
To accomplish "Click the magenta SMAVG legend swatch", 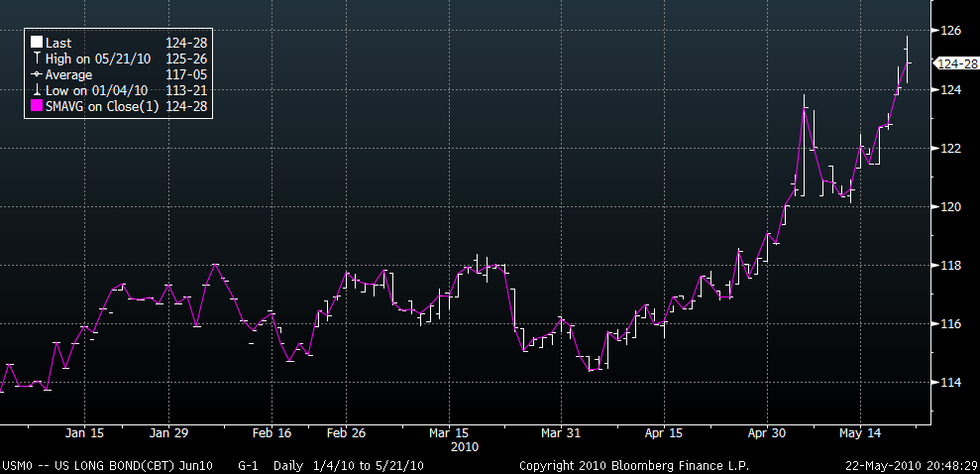I will pyautogui.click(x=37, y=107).
